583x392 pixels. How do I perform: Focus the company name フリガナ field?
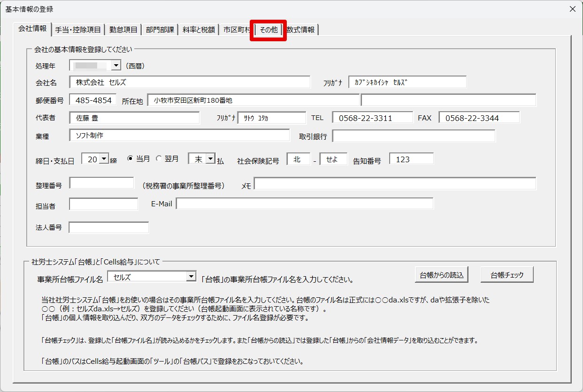[407, 82]
